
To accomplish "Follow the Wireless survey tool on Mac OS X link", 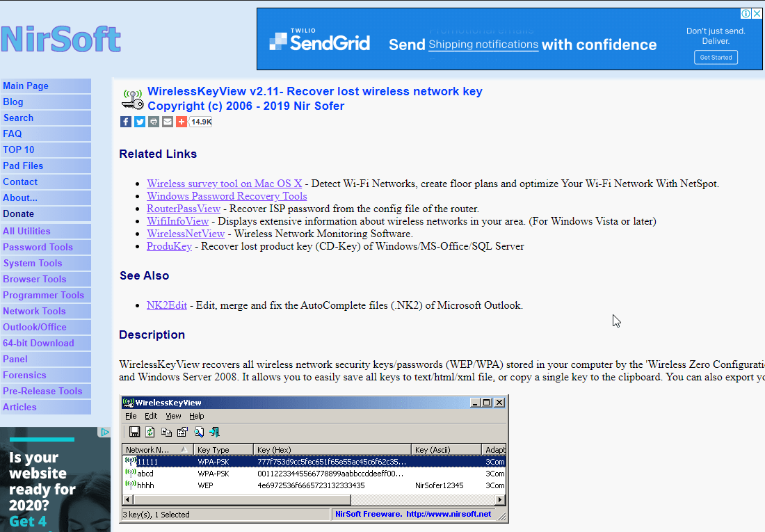I will [225, 184].
